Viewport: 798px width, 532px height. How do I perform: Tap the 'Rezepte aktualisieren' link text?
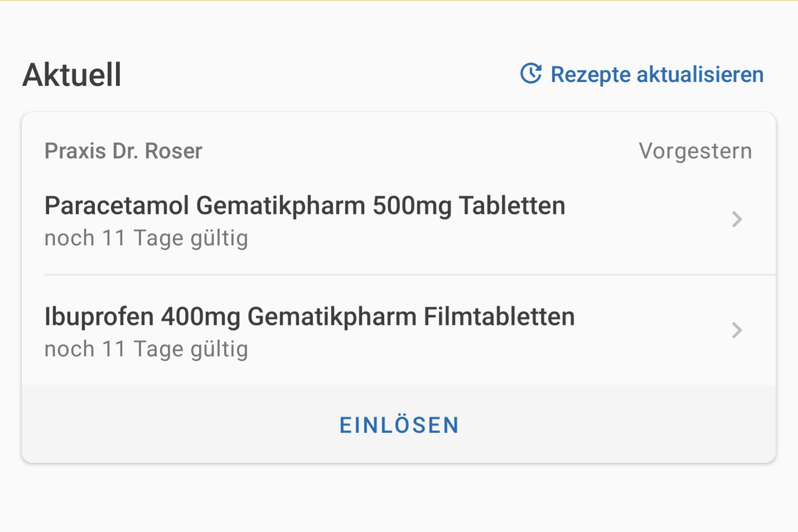click(x=657, y=75)
